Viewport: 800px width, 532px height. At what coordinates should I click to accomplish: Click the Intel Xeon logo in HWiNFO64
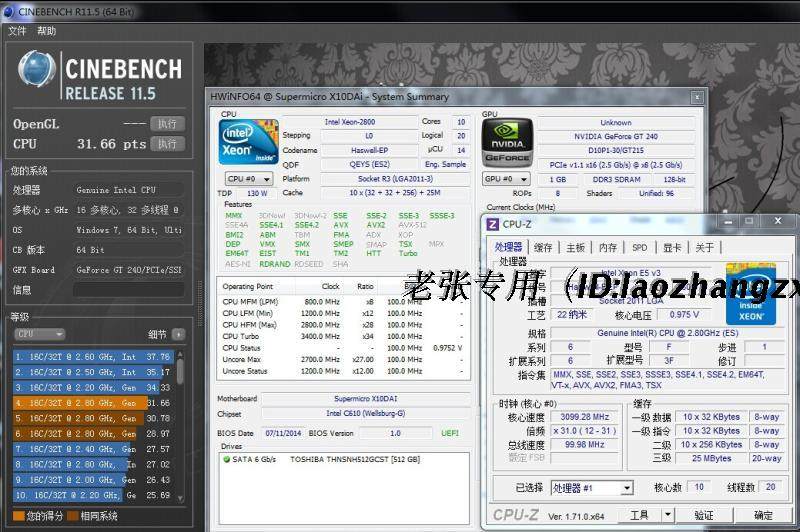pos(248,142)
